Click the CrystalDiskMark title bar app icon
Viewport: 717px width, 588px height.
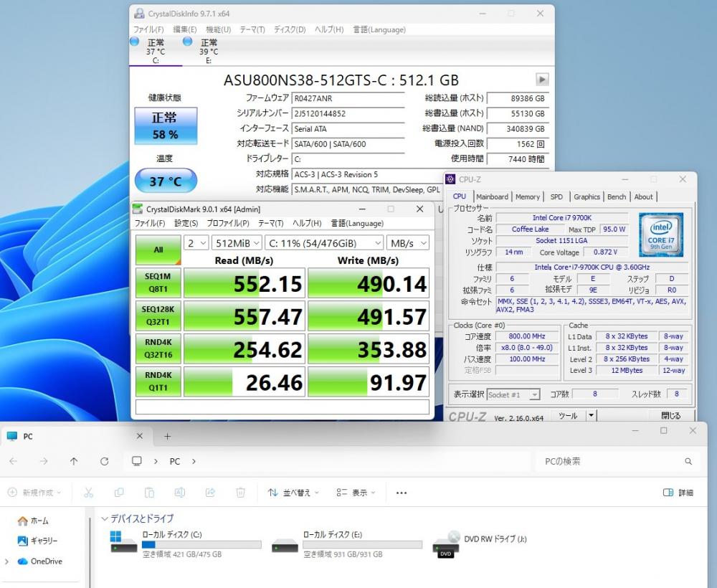click(x=137, y=209)
